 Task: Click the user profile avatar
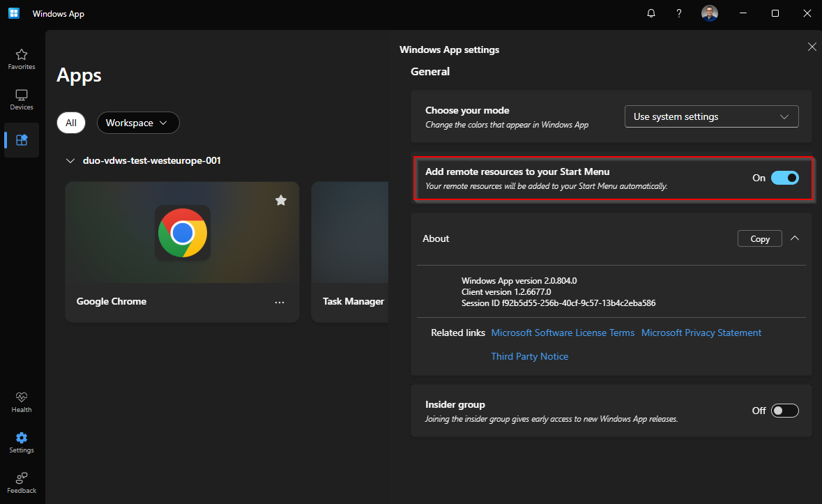pos(709,13)
